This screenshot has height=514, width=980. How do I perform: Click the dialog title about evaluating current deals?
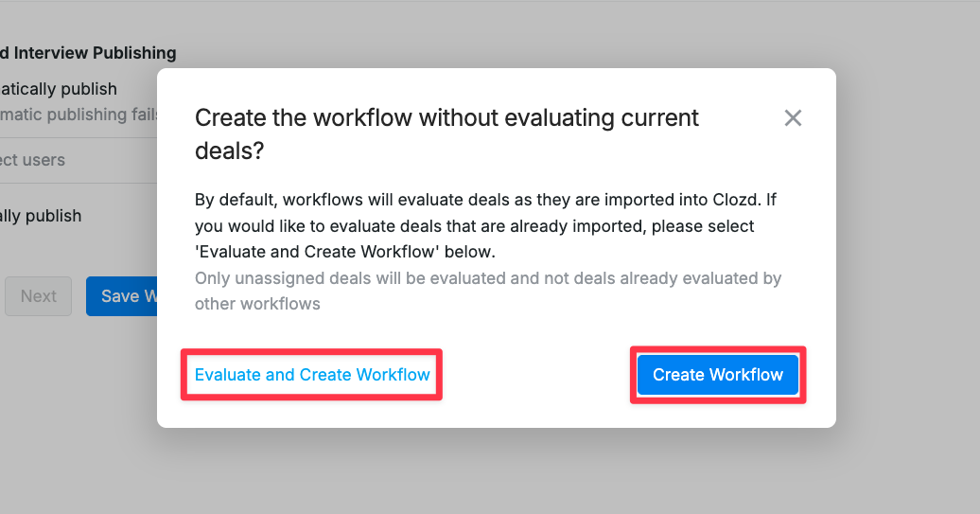pyautogui.click(x=446, y=133)
